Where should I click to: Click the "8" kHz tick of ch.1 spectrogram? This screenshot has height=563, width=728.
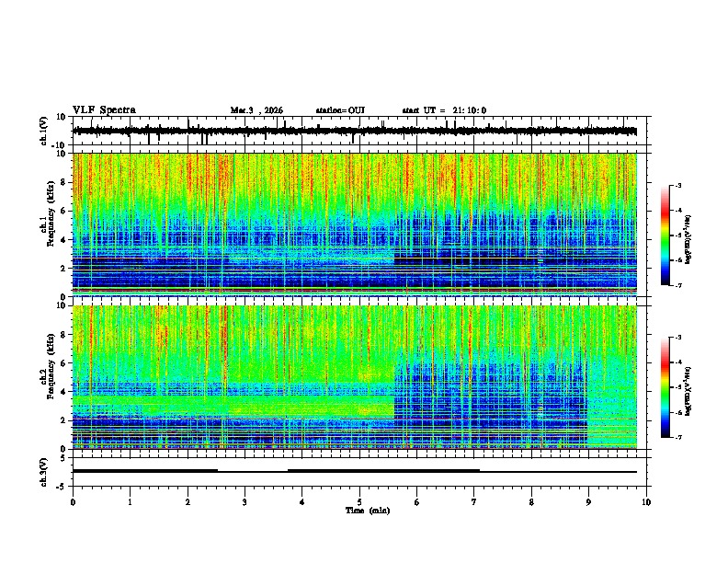click(x=63, y=182)
